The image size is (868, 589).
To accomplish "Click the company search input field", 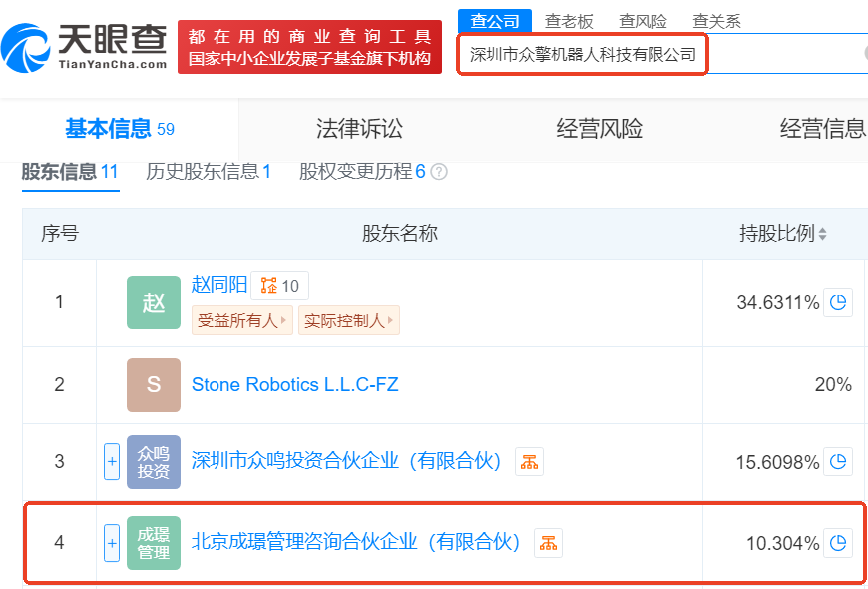I will [662, 54].
